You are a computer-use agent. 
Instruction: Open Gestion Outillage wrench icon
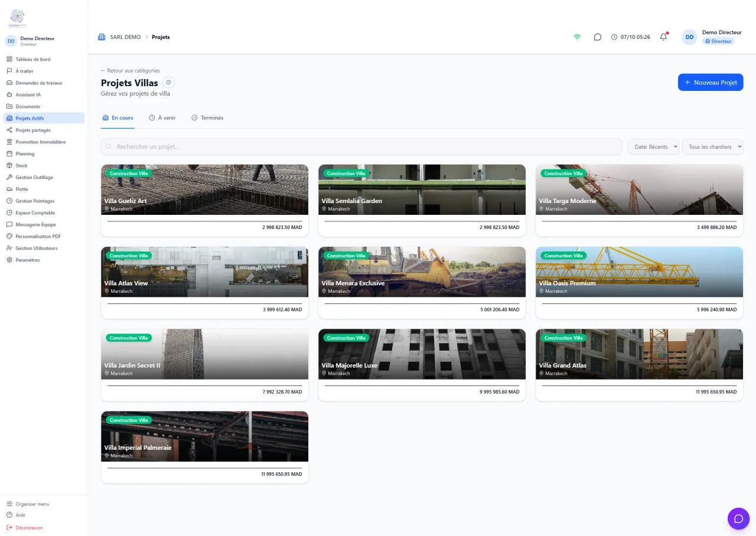(x=9, y=177)
